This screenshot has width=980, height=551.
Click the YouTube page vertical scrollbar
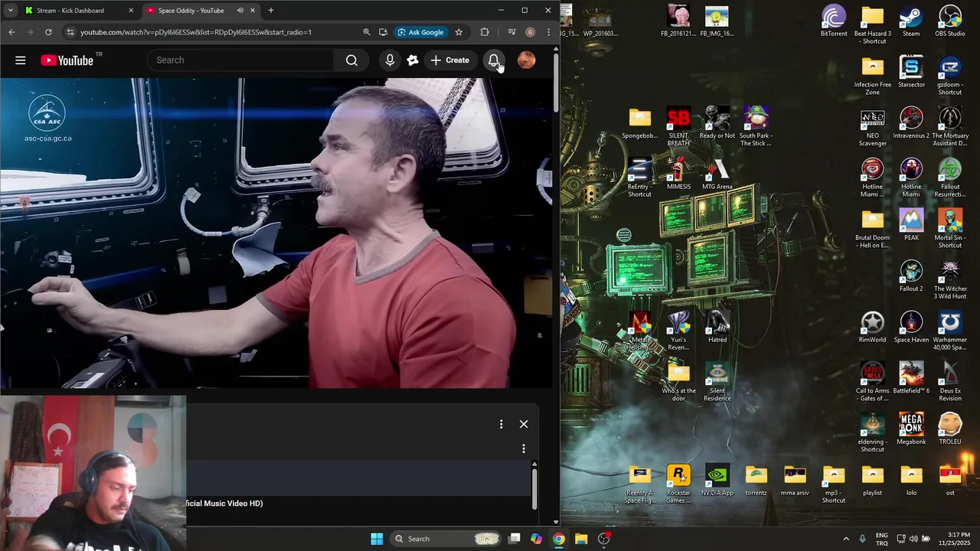pyautogui.click(x=556, y=84)
